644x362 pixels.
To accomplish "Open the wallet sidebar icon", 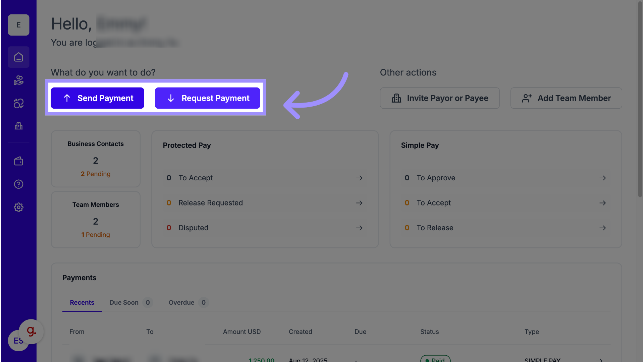I will (x=18, y=161).
